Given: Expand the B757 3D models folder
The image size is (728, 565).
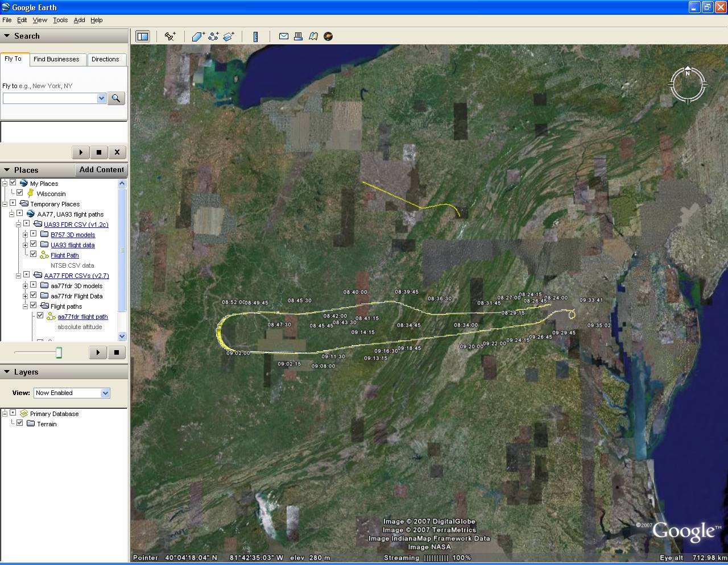Looking at the screenshot, I should [x=25, y=235].
